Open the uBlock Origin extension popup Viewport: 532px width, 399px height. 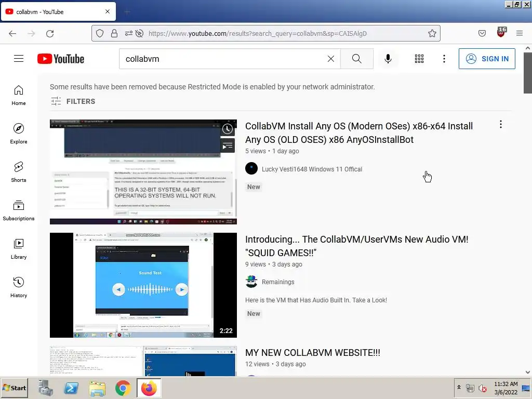pos(501,33)
